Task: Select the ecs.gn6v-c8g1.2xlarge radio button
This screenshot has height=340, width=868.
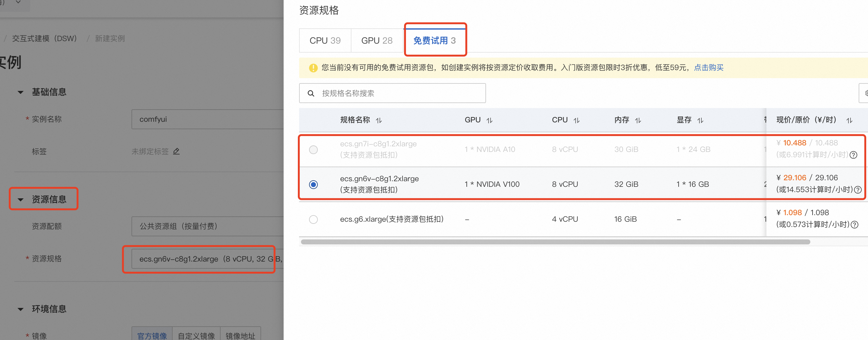Action: tap(313, 184)
